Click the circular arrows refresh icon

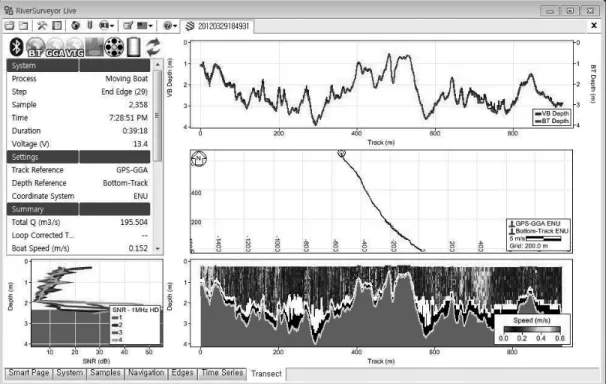(x=153, y=47)
